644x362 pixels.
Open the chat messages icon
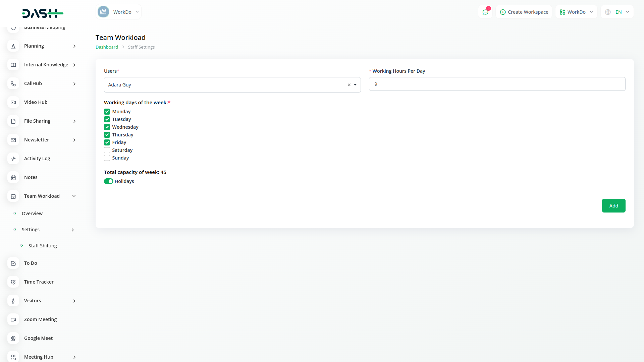tap(485, 12)
